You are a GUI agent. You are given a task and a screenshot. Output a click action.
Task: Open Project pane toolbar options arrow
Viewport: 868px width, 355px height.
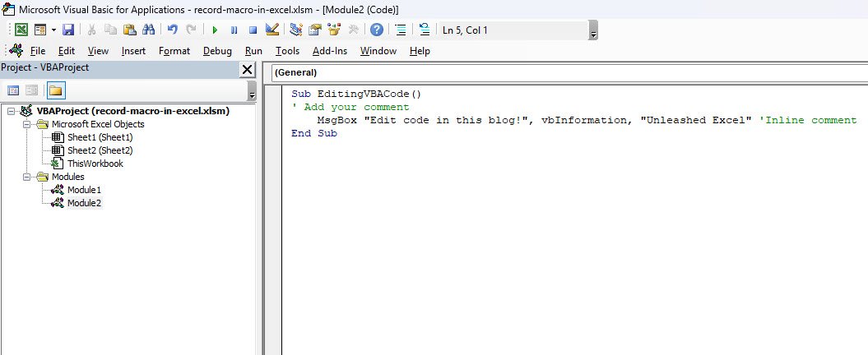252,91
